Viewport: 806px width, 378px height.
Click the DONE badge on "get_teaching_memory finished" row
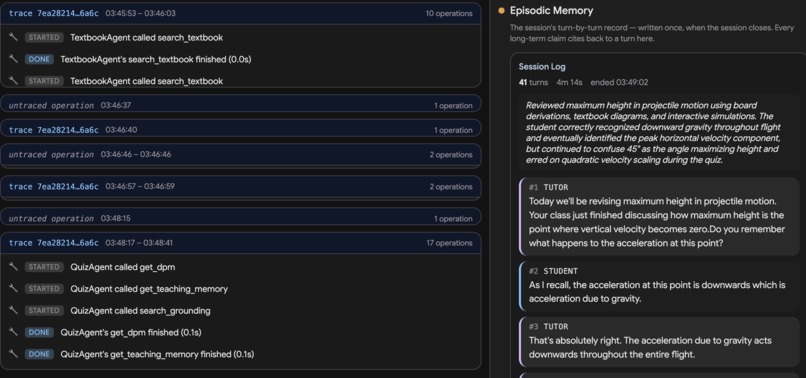point(39,354)
